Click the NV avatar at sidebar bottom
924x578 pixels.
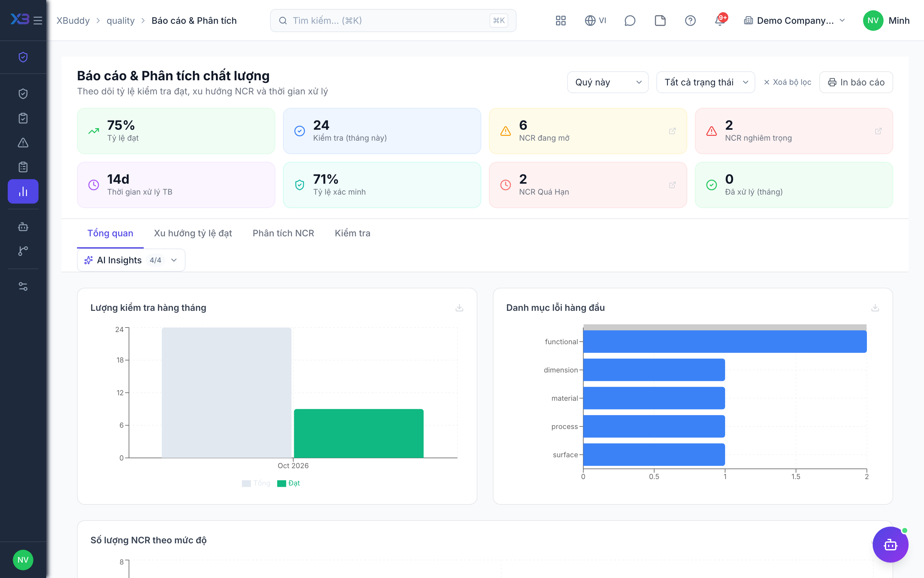(23, 560)
